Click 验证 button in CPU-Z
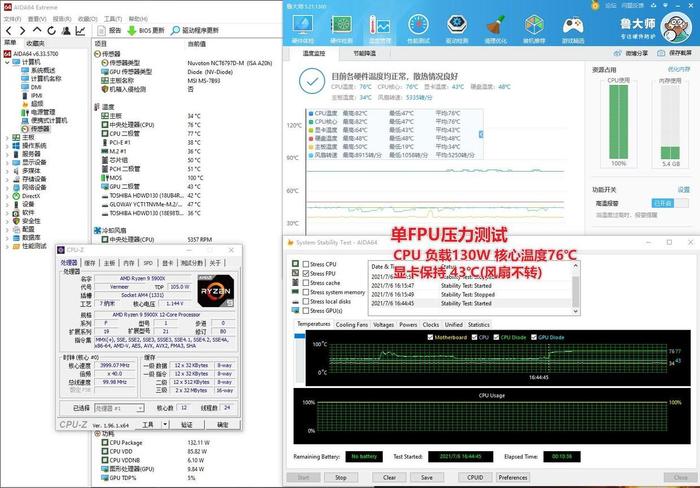The image size is (700, 488). pos(187,424)
